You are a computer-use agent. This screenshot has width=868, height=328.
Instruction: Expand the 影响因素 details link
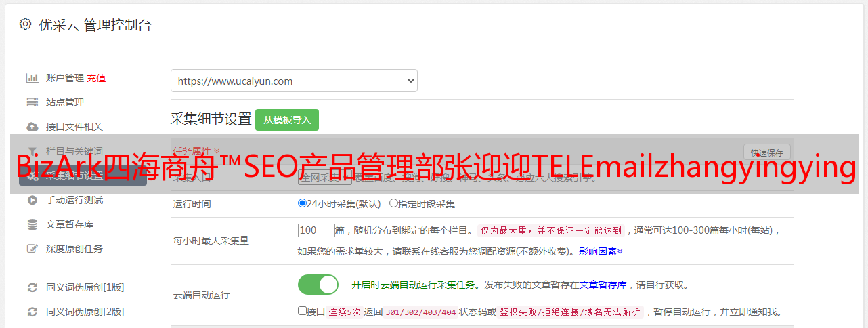pyautogui.click(x=601, y=251)
